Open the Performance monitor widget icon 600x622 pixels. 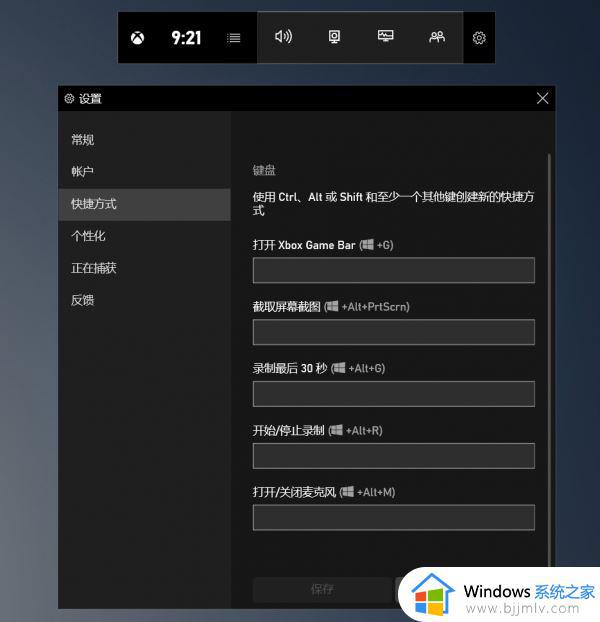(385, 36)
